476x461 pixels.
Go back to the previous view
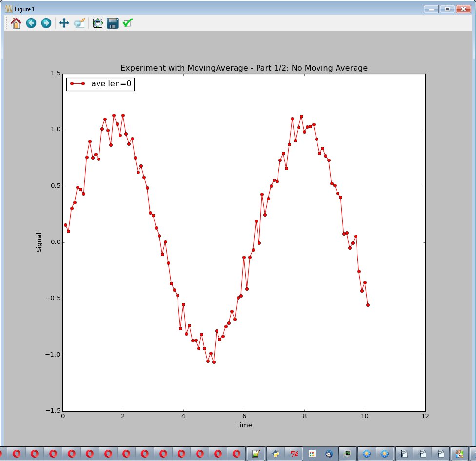click(x=31, y=23)
